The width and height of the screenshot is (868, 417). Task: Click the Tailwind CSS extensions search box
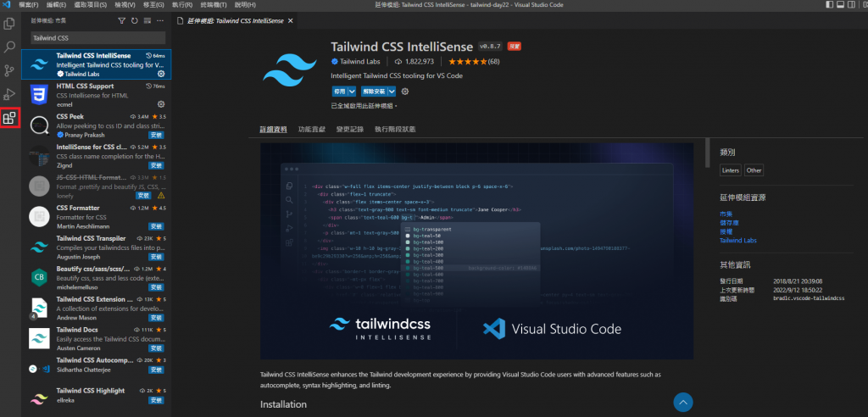click(x=98, y=38)
